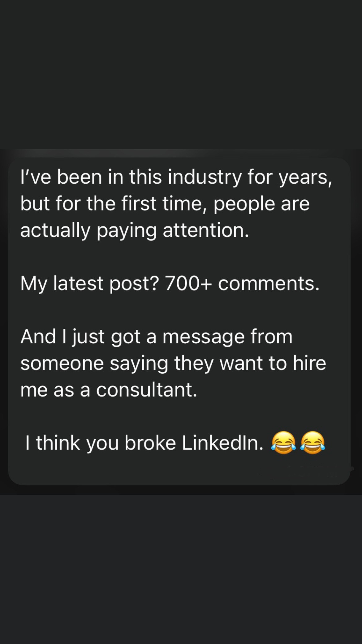Tap the word "consultant." in the message
Screen dimensions: 362x644
pyautogui.click(x=146, y=389)
